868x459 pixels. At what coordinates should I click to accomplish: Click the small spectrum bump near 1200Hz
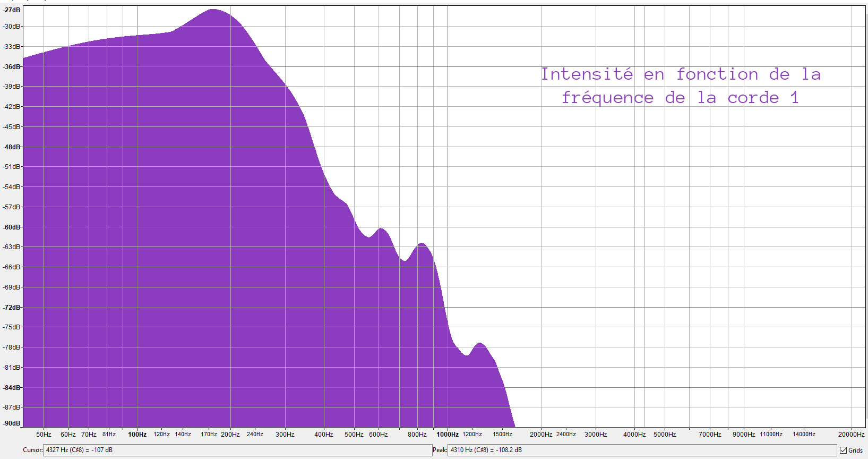pyautogui.click(x=480, y=345)
